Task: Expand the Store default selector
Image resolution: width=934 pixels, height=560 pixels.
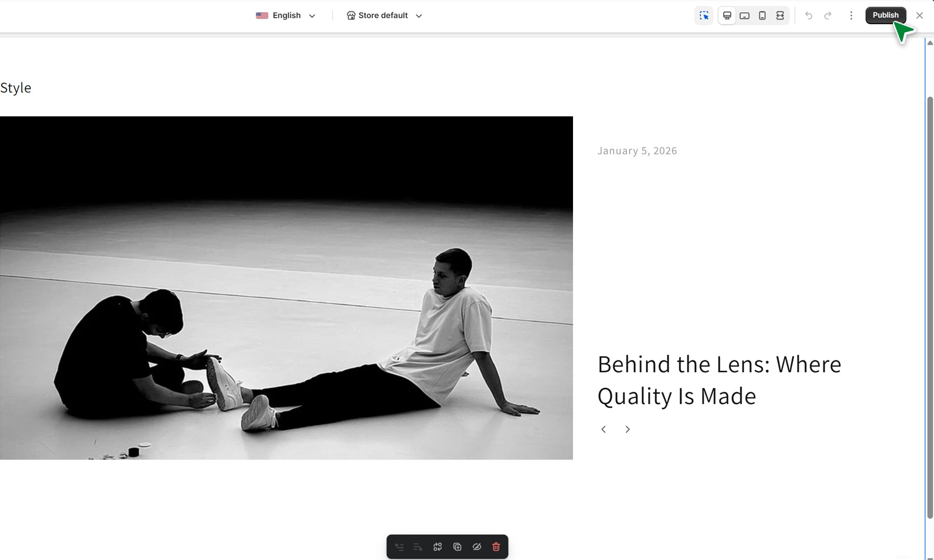Action: click(384, 15)
